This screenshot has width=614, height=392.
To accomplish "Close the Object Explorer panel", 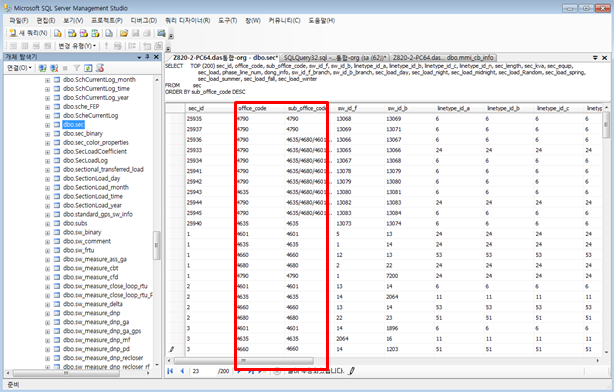I will [x=156, y=57].
